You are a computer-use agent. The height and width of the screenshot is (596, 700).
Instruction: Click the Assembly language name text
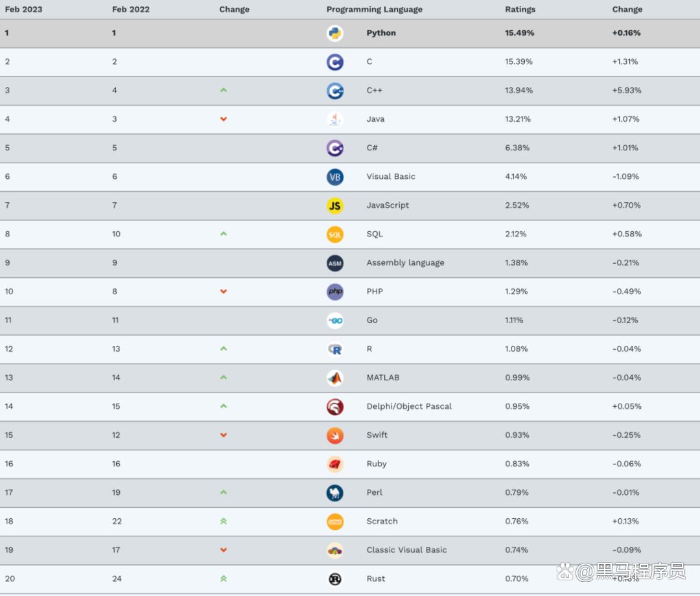tap(405, 262)
